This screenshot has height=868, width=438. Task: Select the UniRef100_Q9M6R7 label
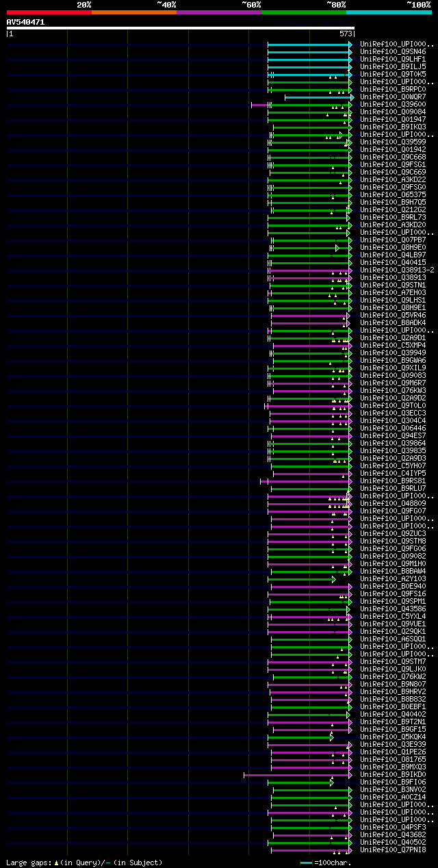point(393,383)
